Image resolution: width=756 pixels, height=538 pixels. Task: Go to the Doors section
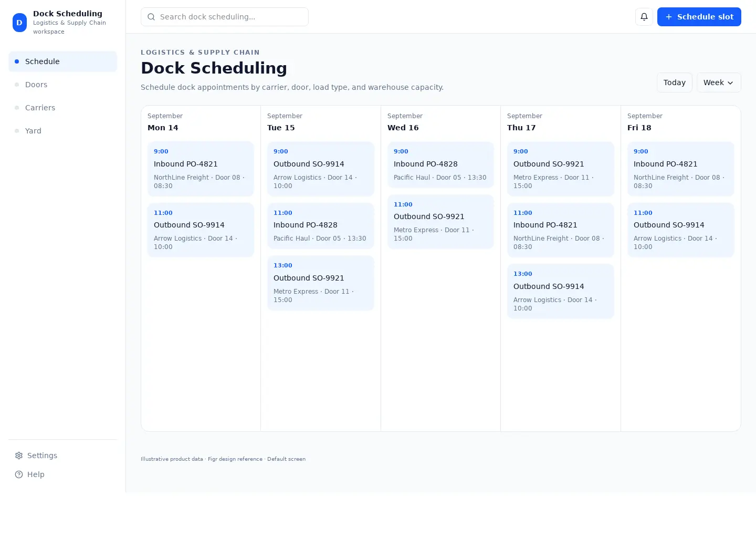tap(63, 85)
